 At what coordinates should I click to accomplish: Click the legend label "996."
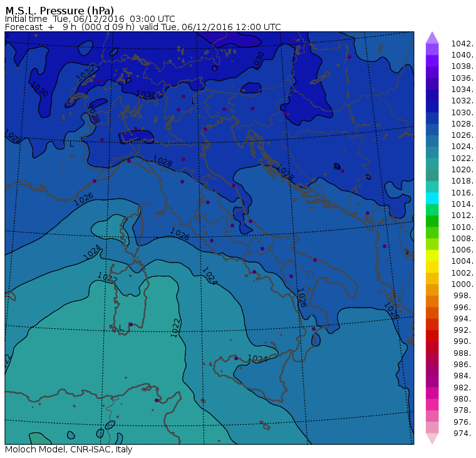464,307
